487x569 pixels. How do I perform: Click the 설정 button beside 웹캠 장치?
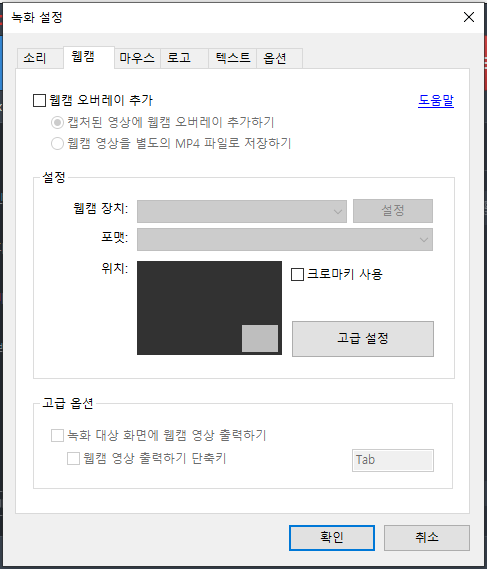[393, 211]
